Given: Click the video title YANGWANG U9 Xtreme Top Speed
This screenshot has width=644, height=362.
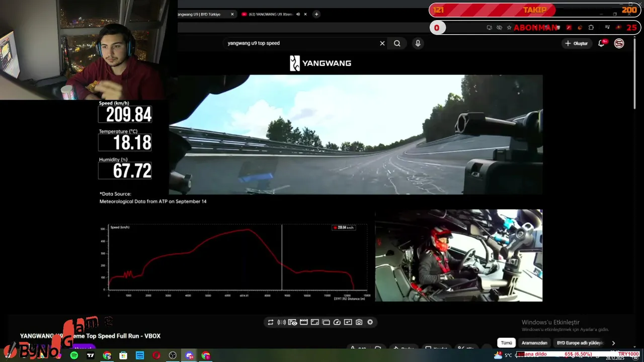Looking at the screenshot, I should coord(90,336).
